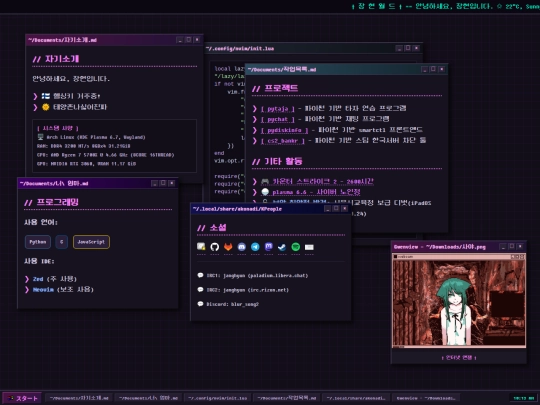
Task: Open the pydiskinfo project link
Action: point(284,130)
